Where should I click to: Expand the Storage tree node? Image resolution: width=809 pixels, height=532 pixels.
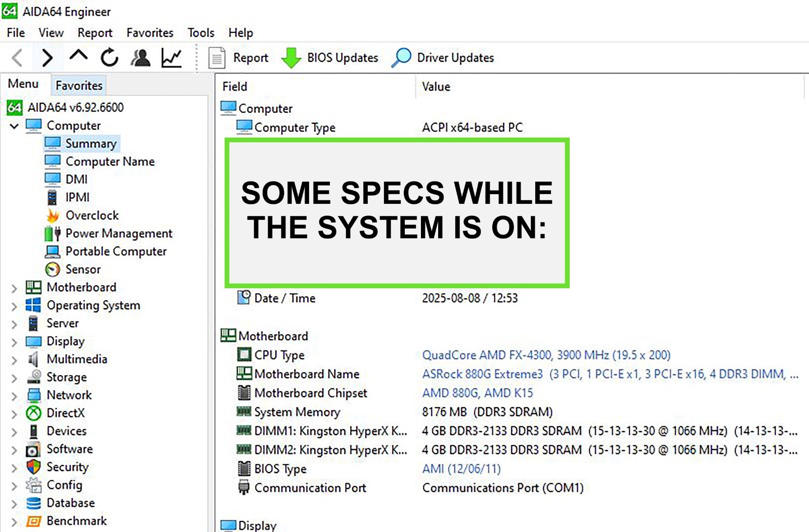[14, 378]
